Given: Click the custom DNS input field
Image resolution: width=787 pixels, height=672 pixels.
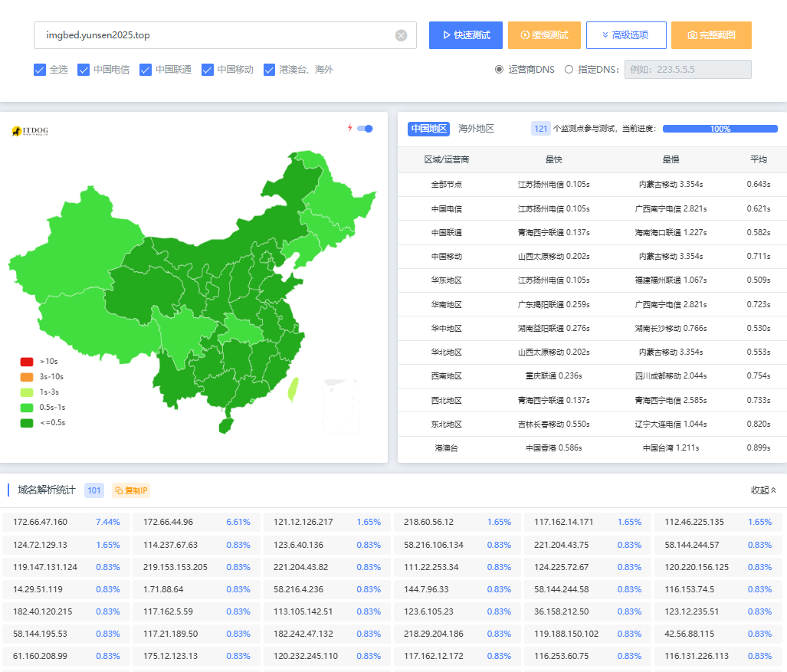Looking at the screenshot, I should pos(687,69).
